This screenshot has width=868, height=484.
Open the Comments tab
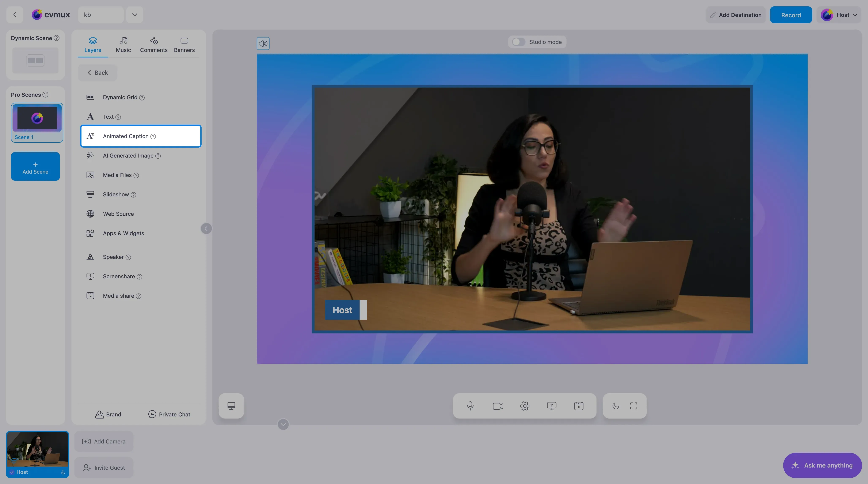pos(154,45)
